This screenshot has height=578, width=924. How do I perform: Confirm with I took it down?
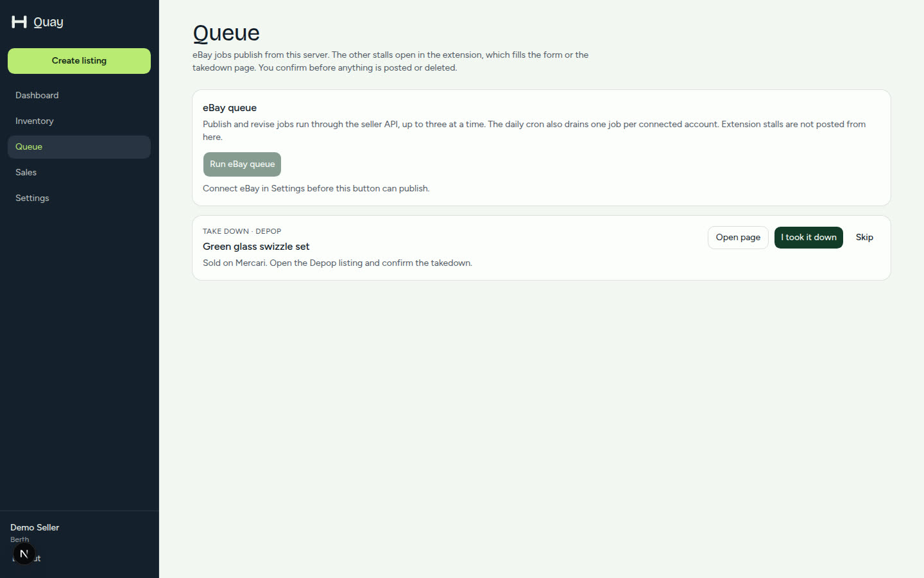point(809,238)
